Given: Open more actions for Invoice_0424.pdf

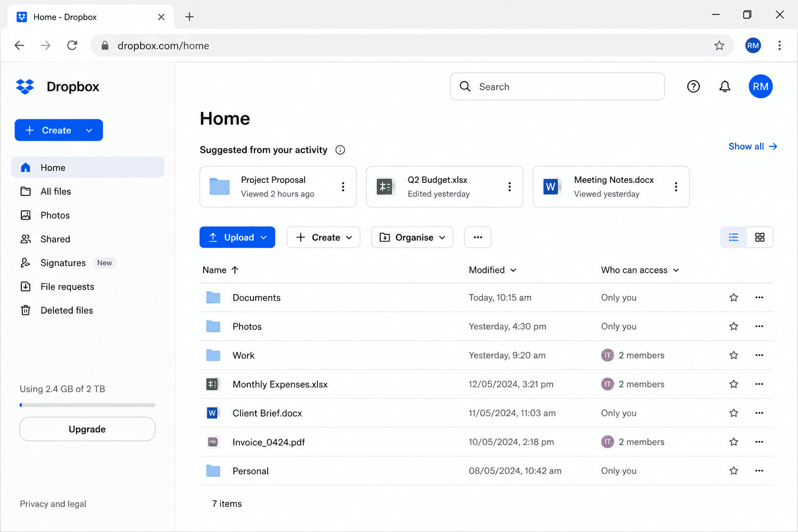Looking at the screenshot, I should pos(759,442).
